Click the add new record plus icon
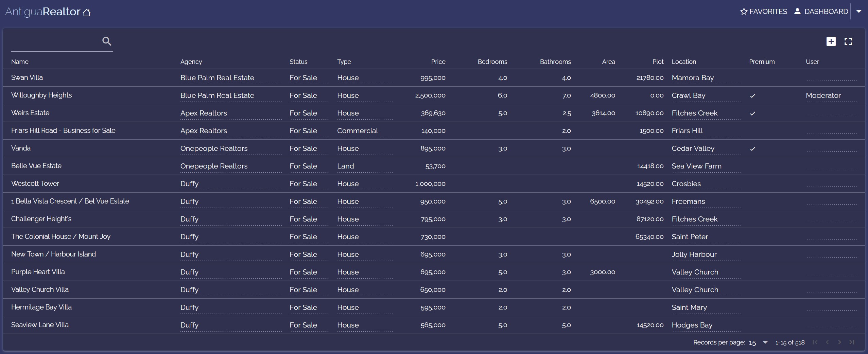 click(x=831, y=41)
